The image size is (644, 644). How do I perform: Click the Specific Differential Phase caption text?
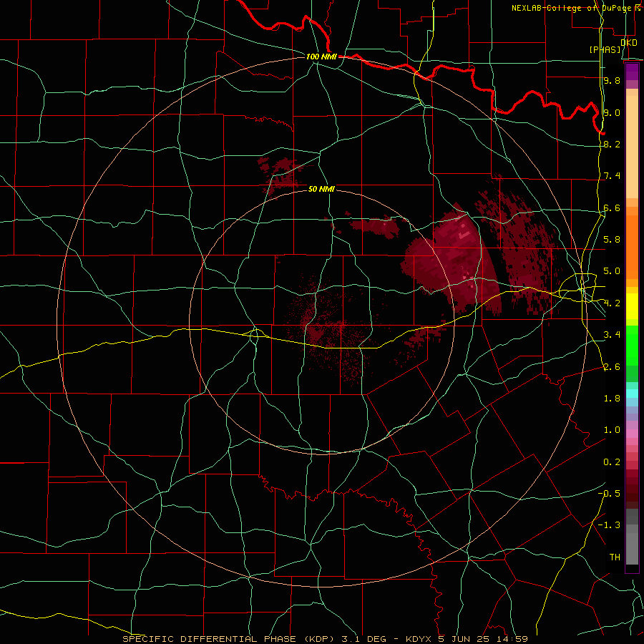click(x=325, y=639)
